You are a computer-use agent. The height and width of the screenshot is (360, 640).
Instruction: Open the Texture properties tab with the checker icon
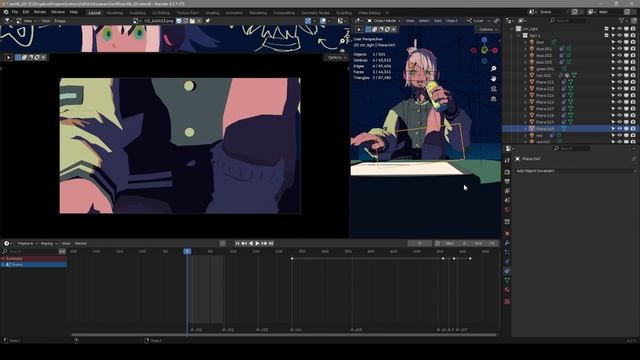click(x=507, y=302)
